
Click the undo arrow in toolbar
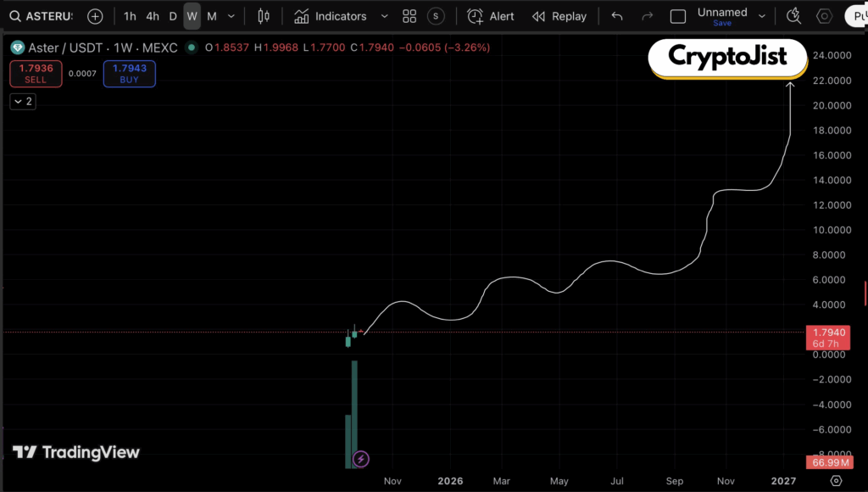[x=617, y=16]
